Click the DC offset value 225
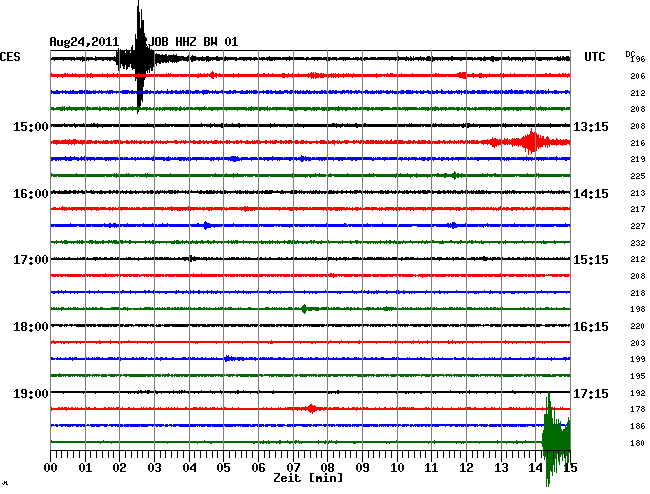Image resolution: width=650 pixels, height=494 pixels. click(x=638, y=176)
